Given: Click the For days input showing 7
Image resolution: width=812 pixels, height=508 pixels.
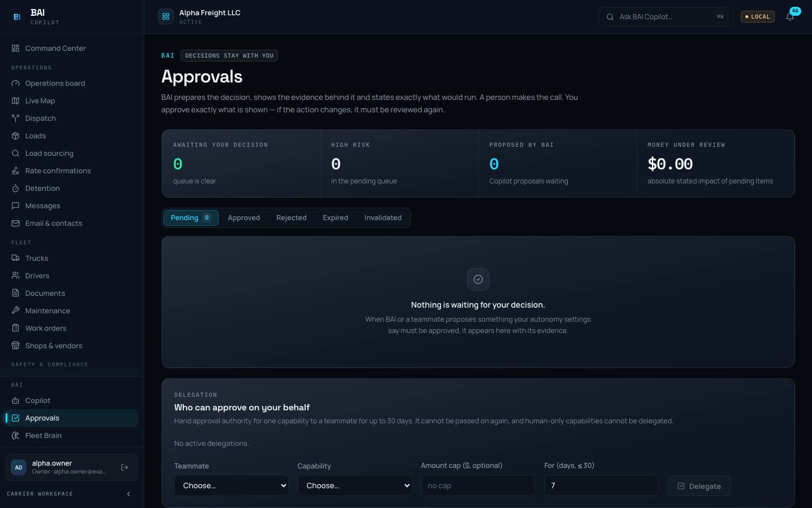Looking at the screenshot, I should 601,485.
